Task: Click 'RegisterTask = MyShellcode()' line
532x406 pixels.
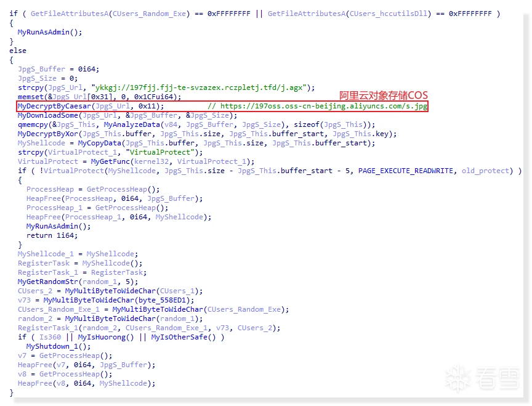Action: pyautogui.click(x=80, y=263)
